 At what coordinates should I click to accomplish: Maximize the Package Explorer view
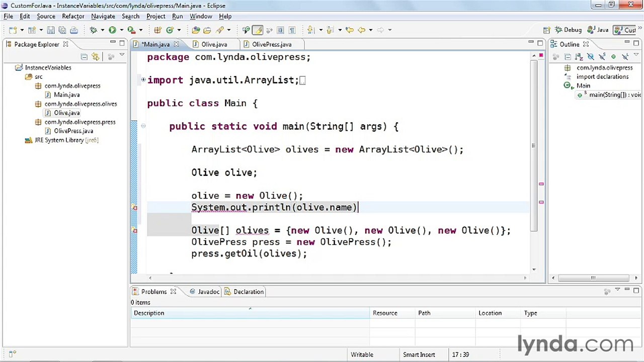(122, 43)
